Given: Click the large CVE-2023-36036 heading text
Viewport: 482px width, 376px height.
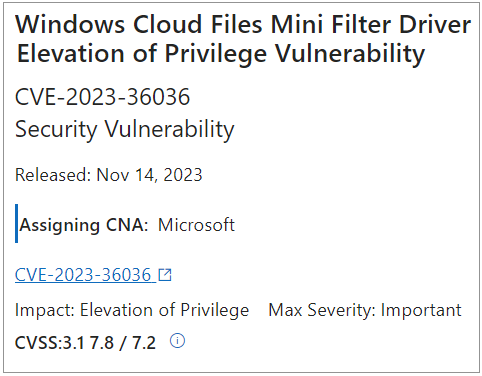Looking at the screenshot, I should coord(102,97).
